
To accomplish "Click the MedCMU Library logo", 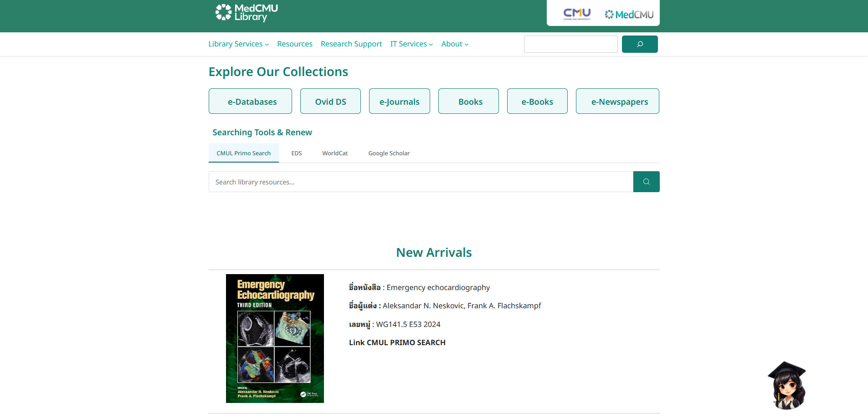I will pyautogui.click(x=247, y=13).
